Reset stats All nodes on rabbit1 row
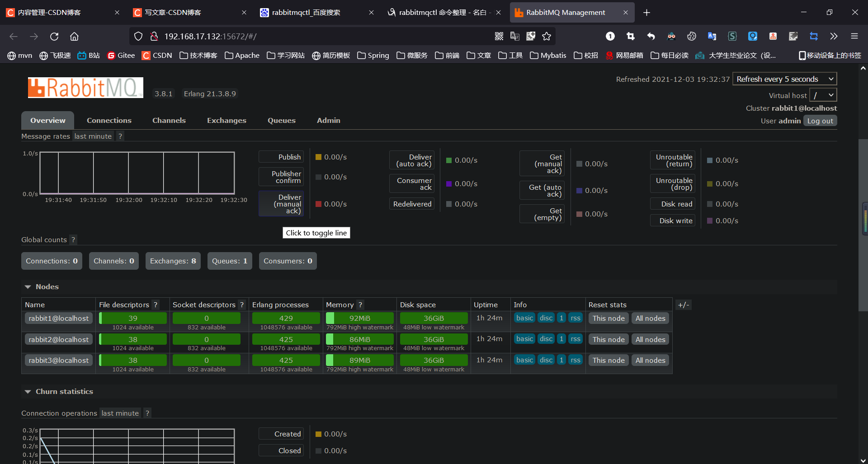The image size is (868, 464). pyautogui.click(x=650, y=318)
